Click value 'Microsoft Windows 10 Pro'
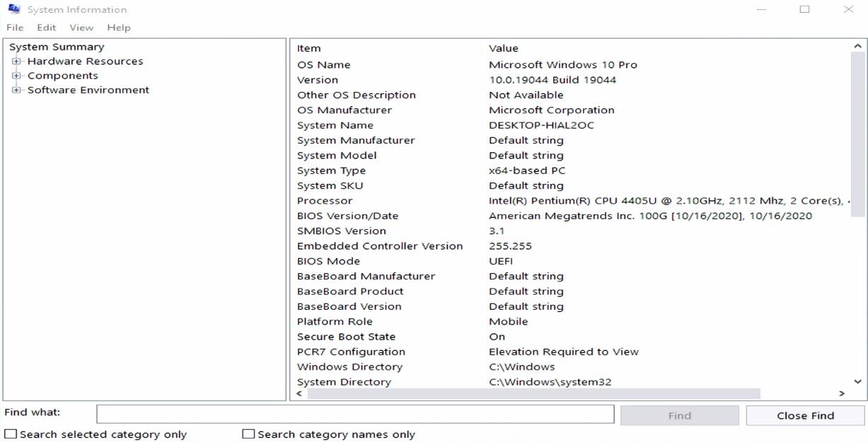 563,64
